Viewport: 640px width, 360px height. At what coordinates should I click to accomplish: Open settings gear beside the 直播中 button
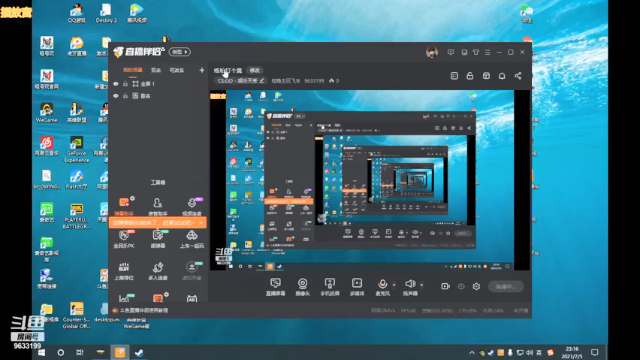(x=476, y=287)
